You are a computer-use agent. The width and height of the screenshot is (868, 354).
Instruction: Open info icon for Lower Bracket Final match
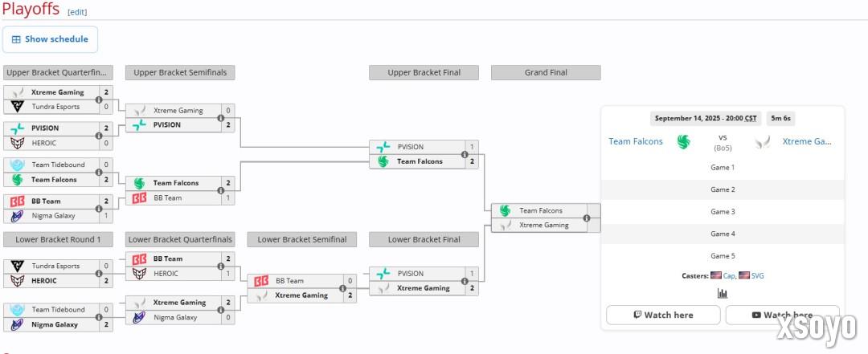click(x=465, y=281)
